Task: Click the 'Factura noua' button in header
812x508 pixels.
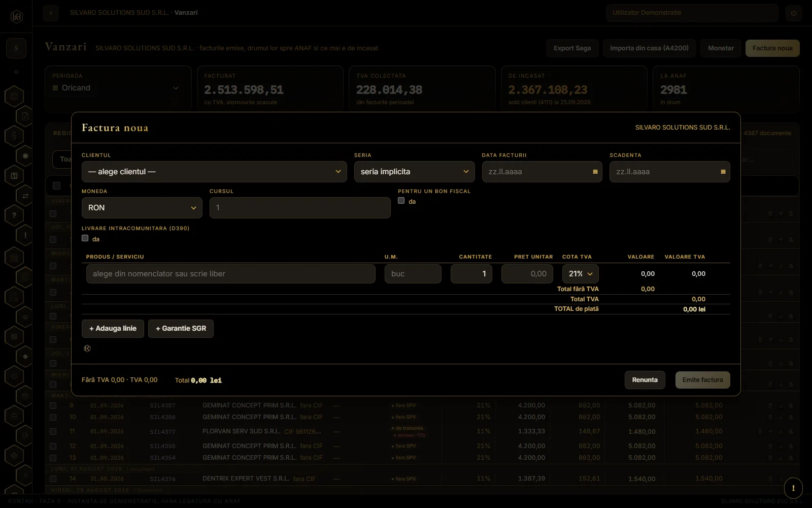Action: [x=772, y=48]
